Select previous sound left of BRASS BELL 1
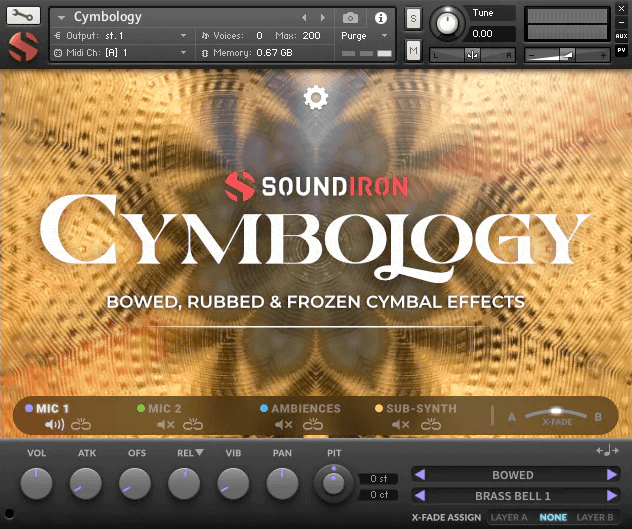 pyautogui.click(x=420, y=496)
